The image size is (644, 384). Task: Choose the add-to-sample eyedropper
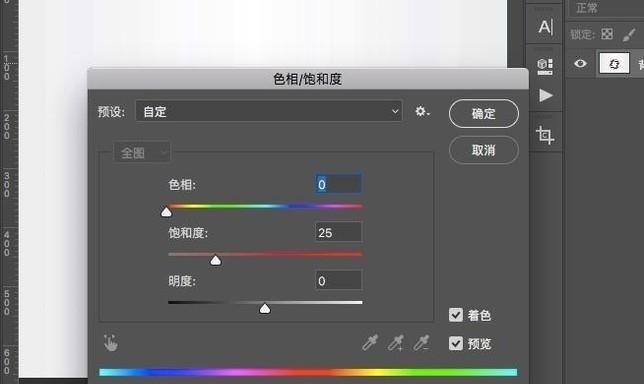(396, 343)
